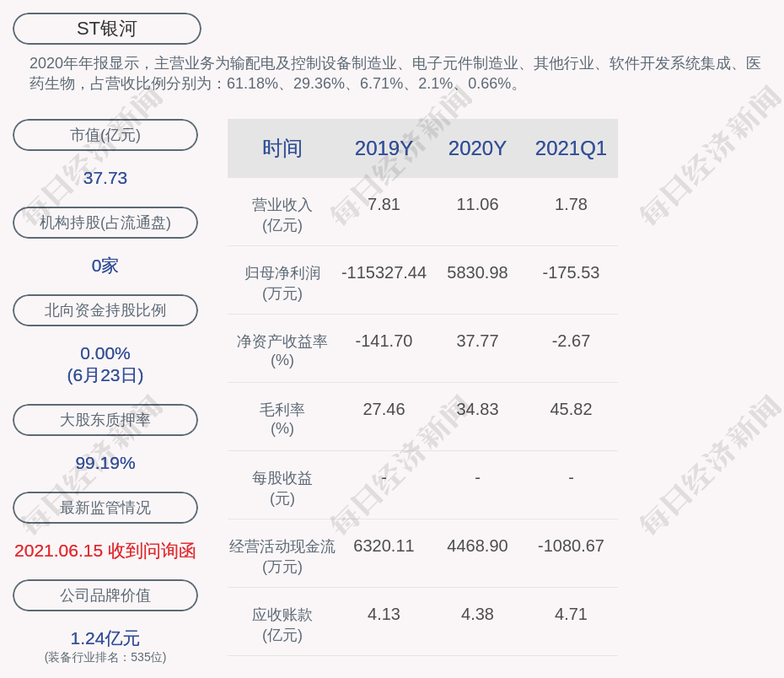Image resolution: width=784 pixels, height=678 pixels.
Task: Click the 2020Y 每股收益 dash cell
Action: [x=477, y=478]
